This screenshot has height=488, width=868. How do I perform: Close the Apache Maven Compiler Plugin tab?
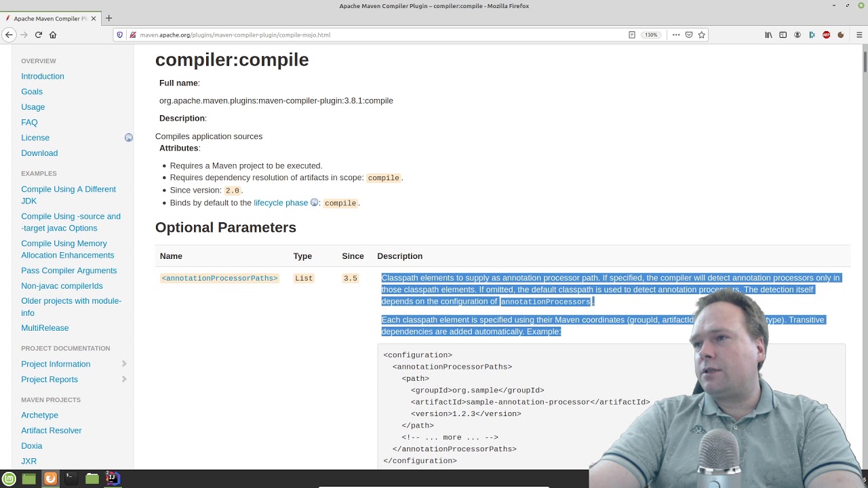94,18
